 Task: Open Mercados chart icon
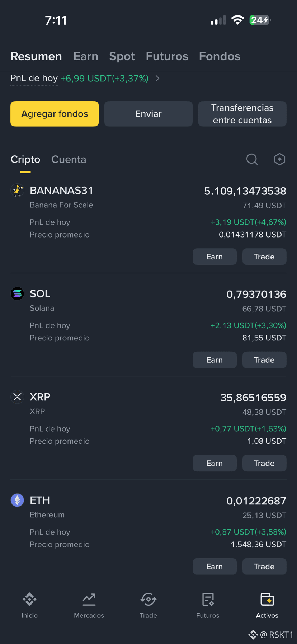(x=89, y=599)
